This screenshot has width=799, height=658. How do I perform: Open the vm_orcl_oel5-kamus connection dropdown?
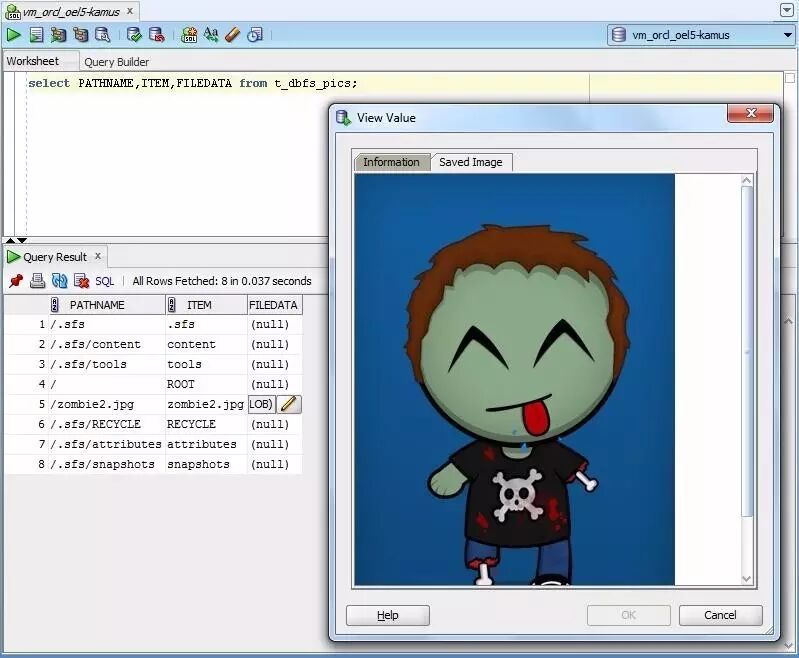tap(788, 35)
